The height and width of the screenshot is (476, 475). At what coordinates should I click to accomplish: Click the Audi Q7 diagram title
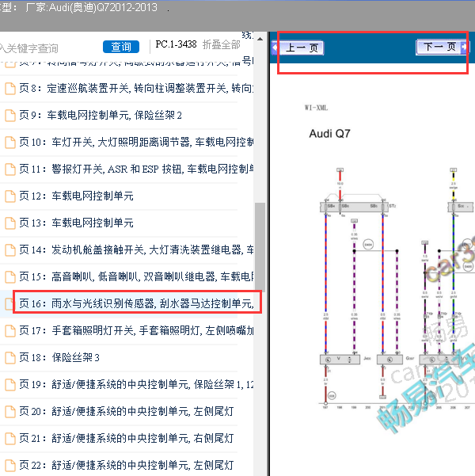click(329, 134)
